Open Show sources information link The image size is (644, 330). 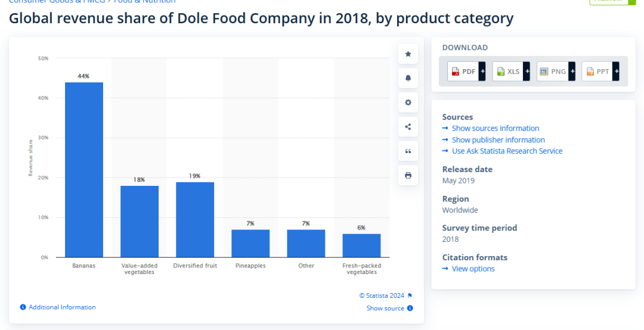pos(495,128)
